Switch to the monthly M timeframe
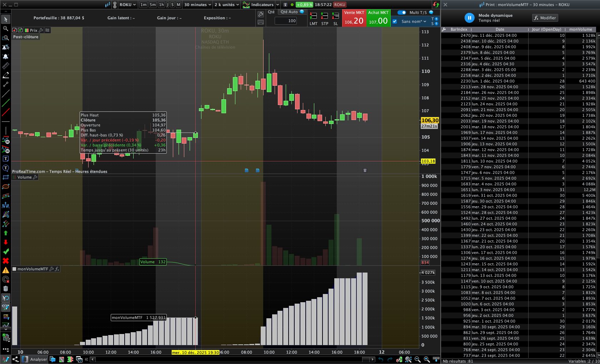 [178, 5]
